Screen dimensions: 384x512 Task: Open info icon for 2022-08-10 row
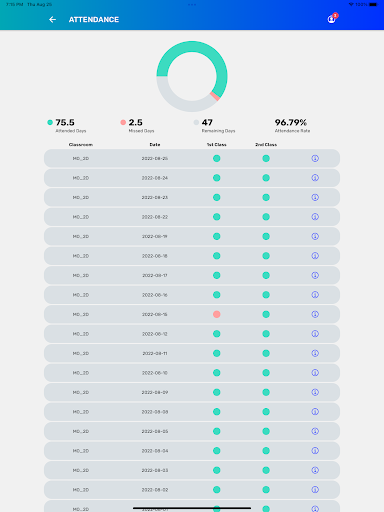[x=315, y=373]
